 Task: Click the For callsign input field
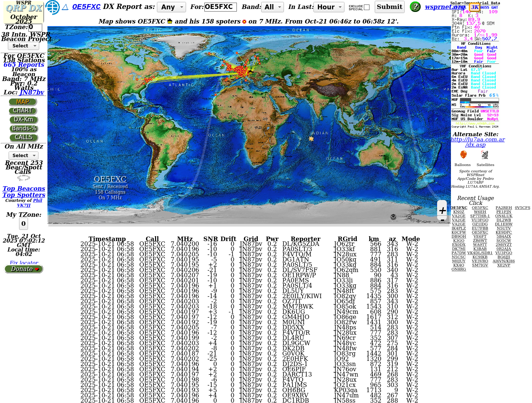(x=220, y=7)
